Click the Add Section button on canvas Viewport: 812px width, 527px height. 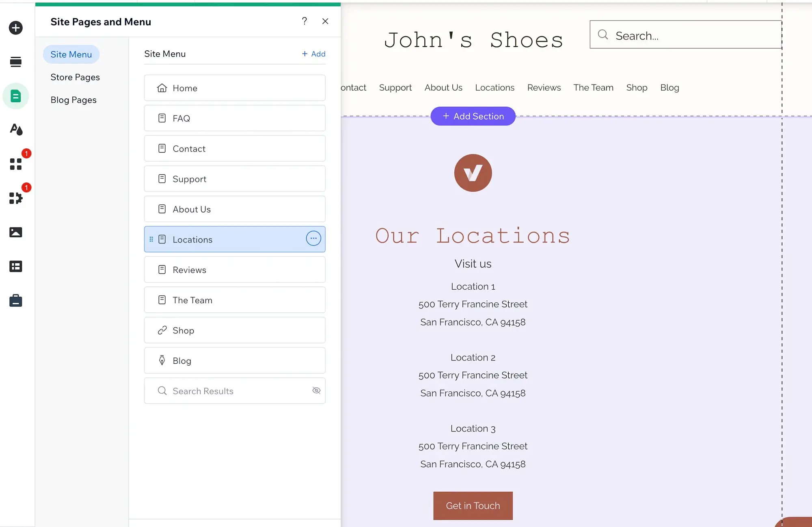[x=473, y=115]
